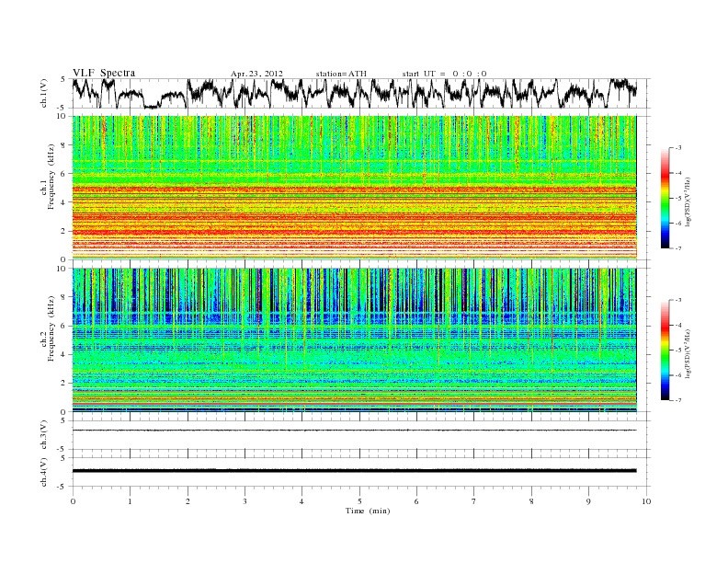Click the "ch.1(V)" waveform axis label
This screenshot has height=563, width=728.
(44, 93)
